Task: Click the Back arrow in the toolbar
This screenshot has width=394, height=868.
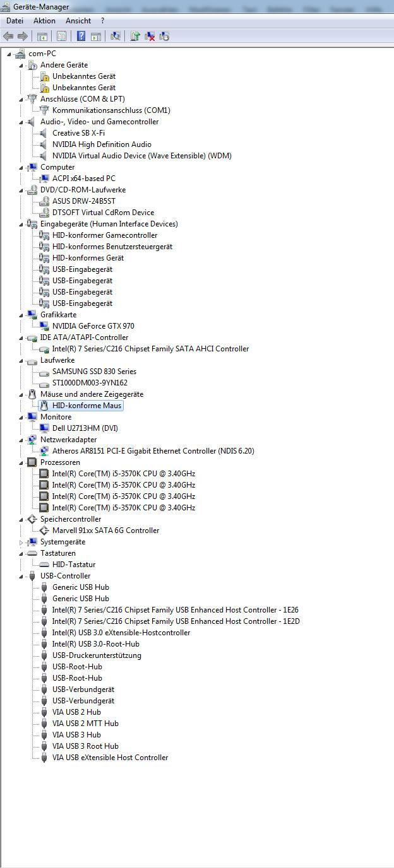Action: point(8,36)
